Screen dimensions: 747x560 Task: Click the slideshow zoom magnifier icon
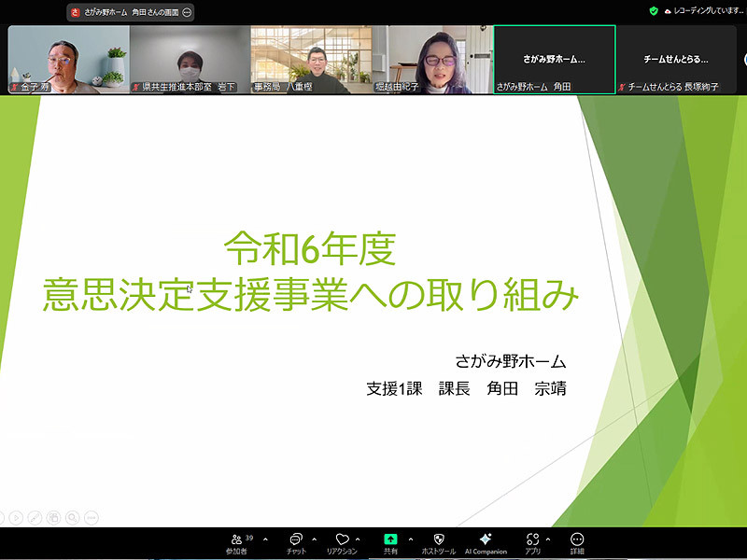(72, 516)
